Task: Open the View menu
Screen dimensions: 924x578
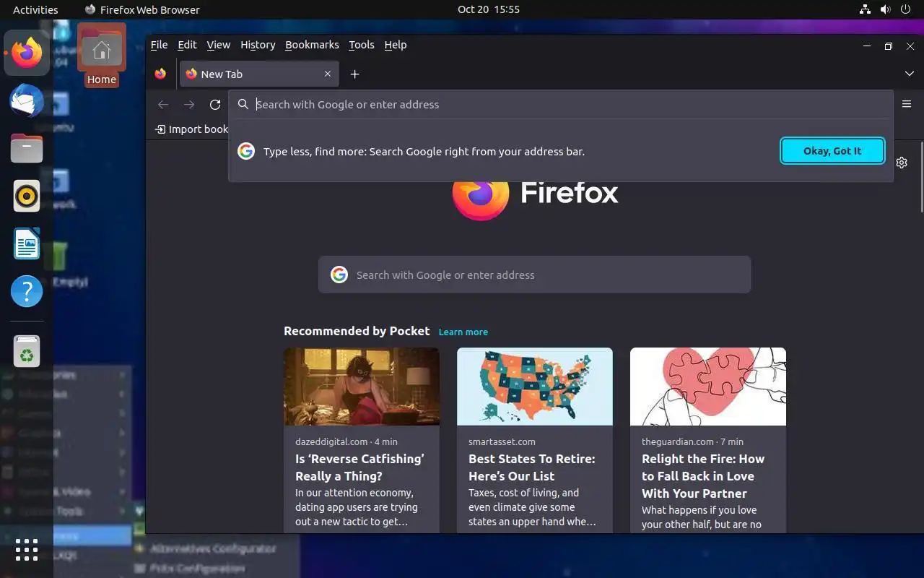Action: [218, 45]
